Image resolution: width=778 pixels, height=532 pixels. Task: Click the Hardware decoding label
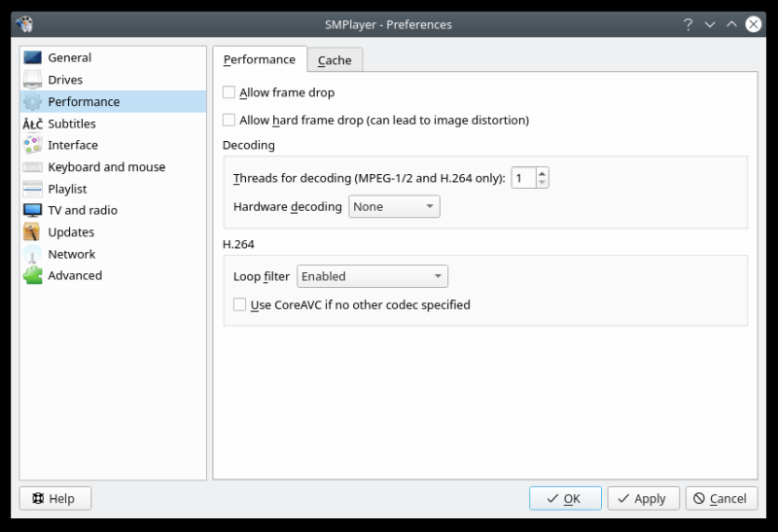tap(287, 207)
